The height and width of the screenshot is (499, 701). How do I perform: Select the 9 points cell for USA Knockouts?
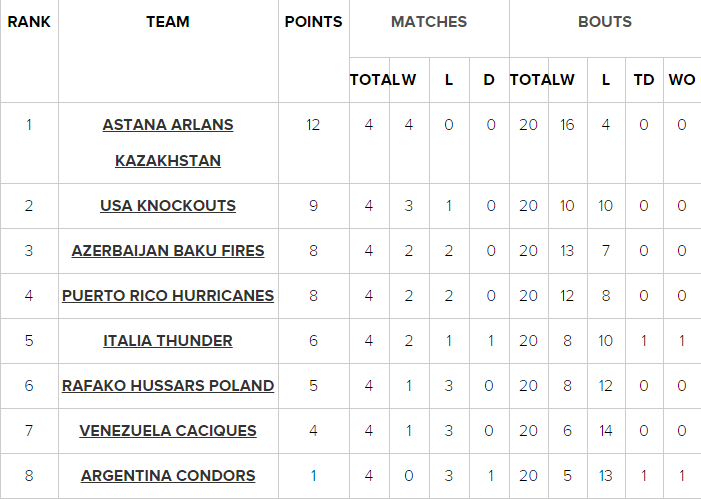(x=313, y=206)
